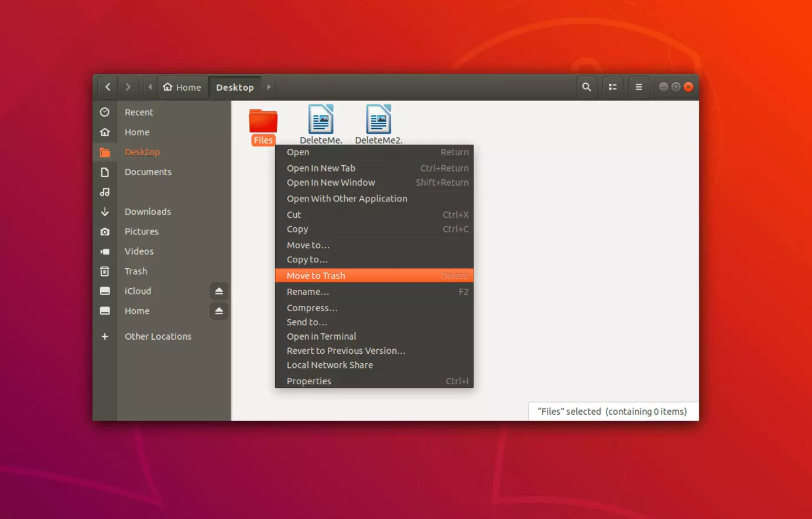
Task: Click the search magnifier icon in header
Action: pos(586,87)
